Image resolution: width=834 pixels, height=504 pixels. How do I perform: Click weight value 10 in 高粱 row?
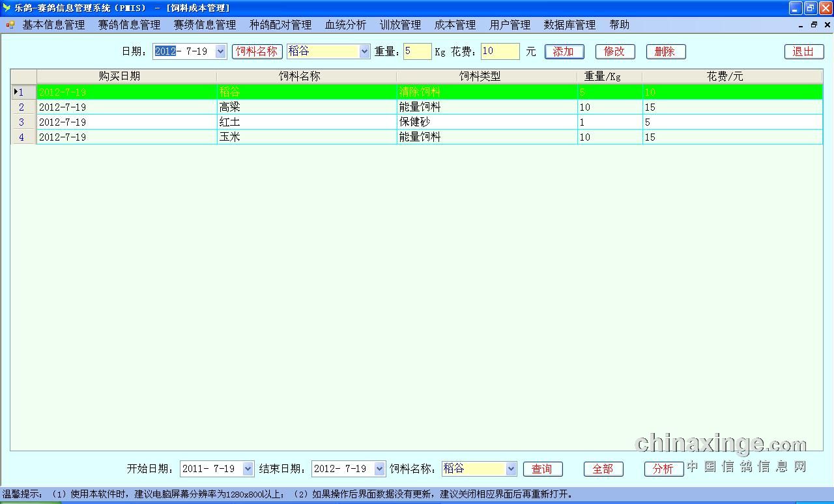click(x=609, y=107)
